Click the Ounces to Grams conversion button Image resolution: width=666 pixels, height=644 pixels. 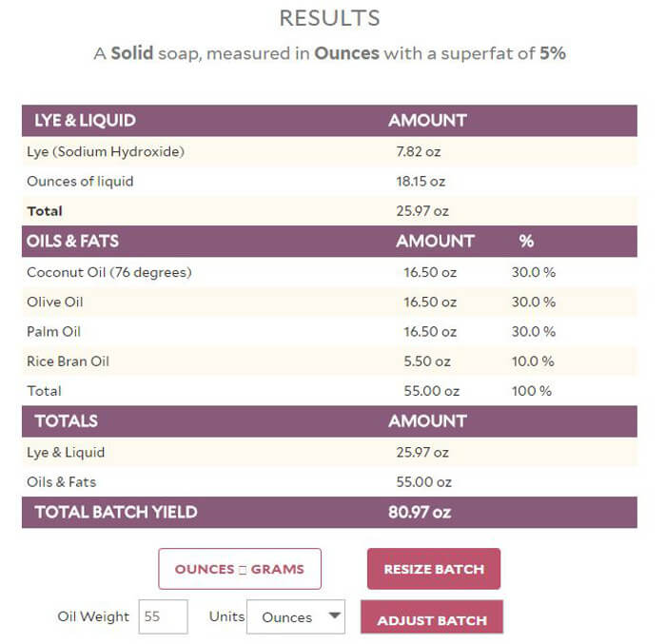point(239,569)
